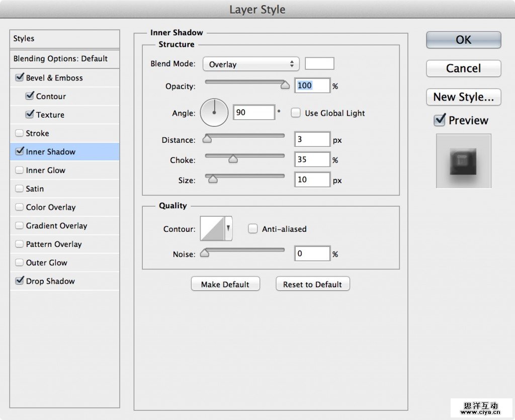Click the Cancel button
The image size is (515, 420).
coord(463,68)
